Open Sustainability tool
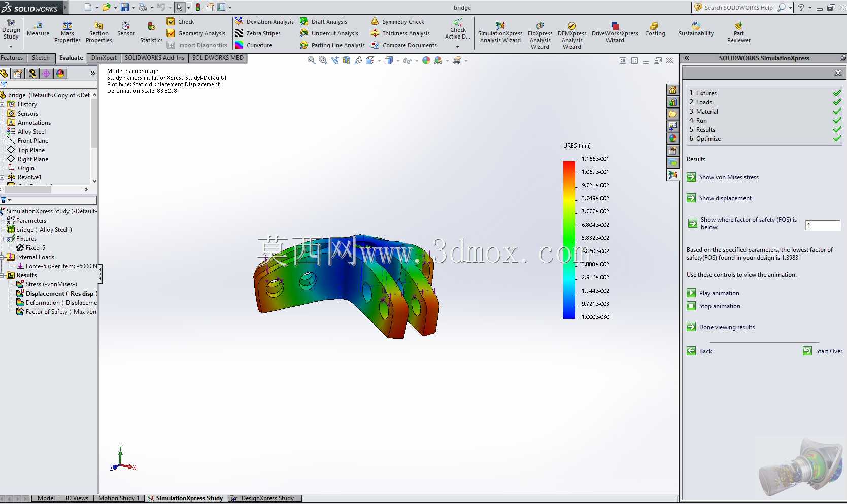The width and height of the screenshot is (847, 504). pos(696,29)
